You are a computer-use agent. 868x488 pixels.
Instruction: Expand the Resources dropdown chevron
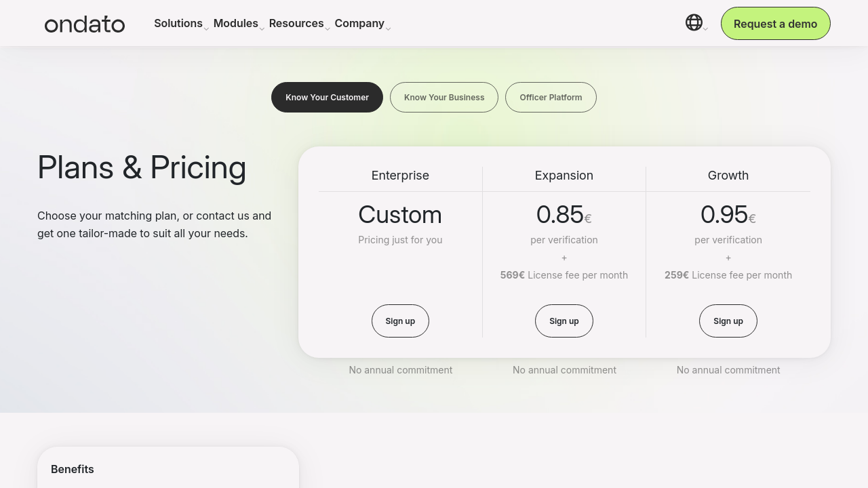point(328,29)
